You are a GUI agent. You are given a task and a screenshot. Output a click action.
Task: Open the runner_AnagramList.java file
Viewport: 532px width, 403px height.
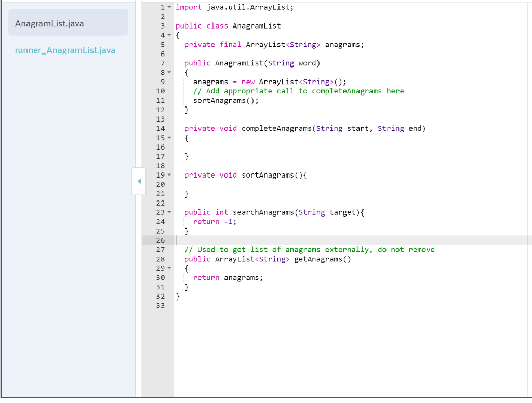pyautogui.click(x=65, y=50)
